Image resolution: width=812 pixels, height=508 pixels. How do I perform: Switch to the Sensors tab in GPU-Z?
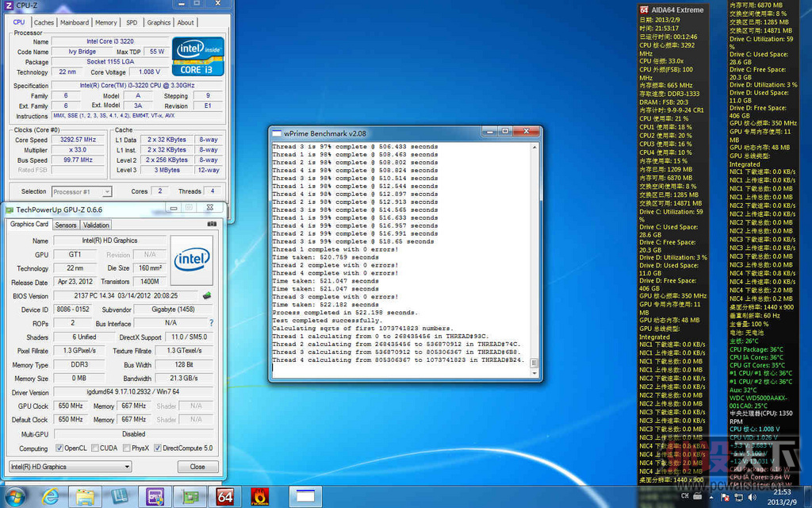pos(66,225)
